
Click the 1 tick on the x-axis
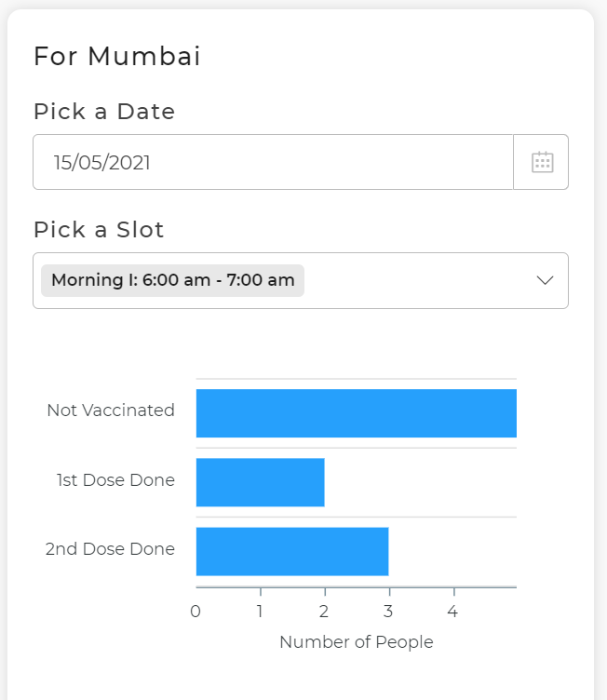point(260,612)
